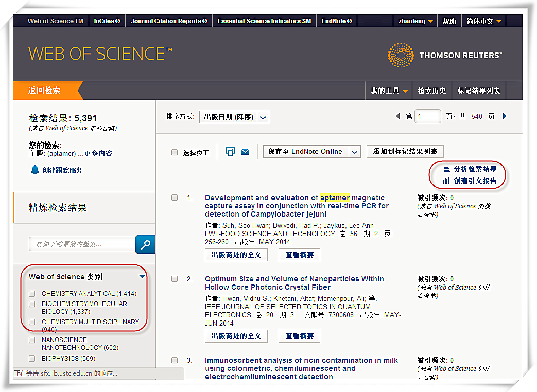Click the email results envelope icon
The height and width of the screenshot is (392, 537).
coord(245,151)
